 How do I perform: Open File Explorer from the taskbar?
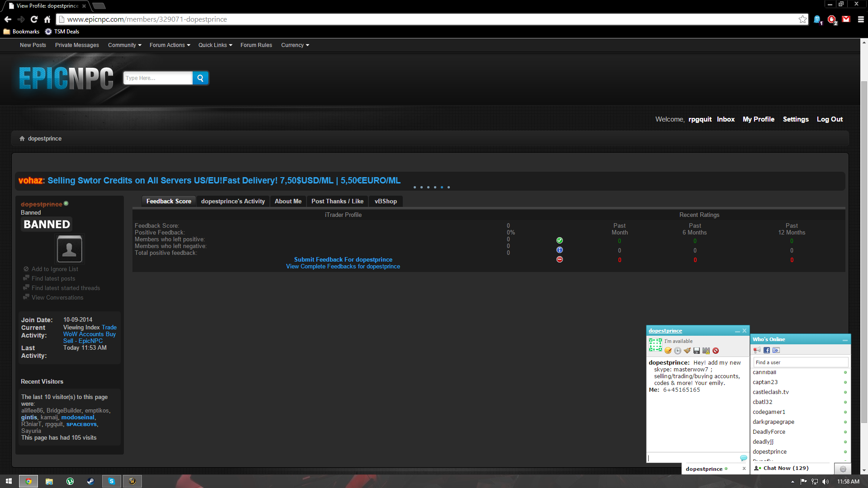tap(49, 481)
